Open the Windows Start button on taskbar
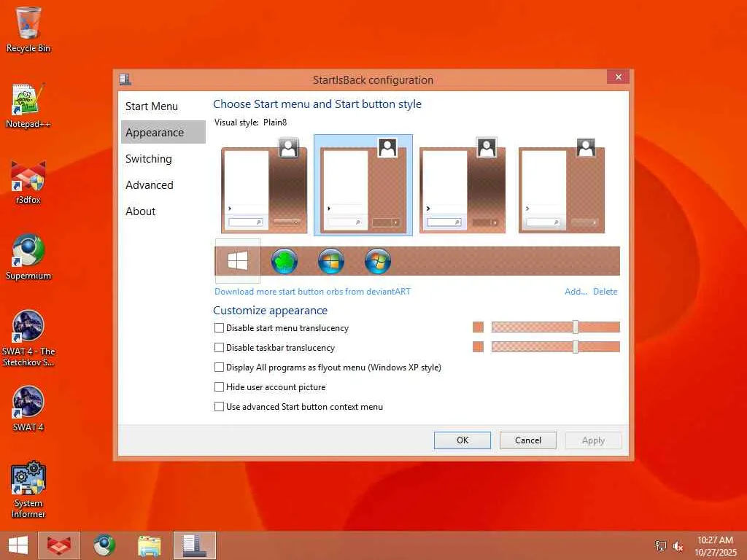Image resolution: width=747 pixels, height=560 pixels. click(18, 545)
